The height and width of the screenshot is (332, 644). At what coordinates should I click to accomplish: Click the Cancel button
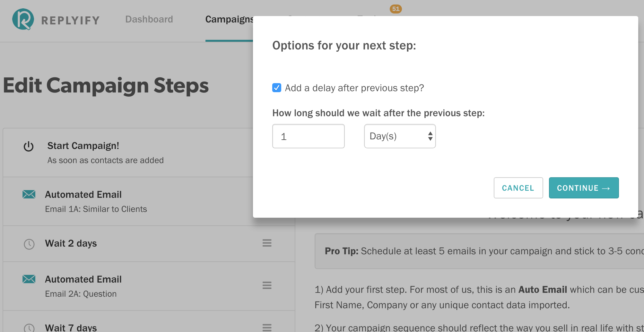(x=518, y=188)
